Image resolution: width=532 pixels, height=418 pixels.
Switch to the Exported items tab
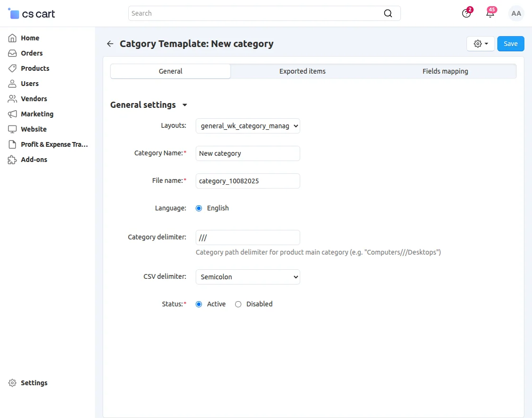pos(302,71)
